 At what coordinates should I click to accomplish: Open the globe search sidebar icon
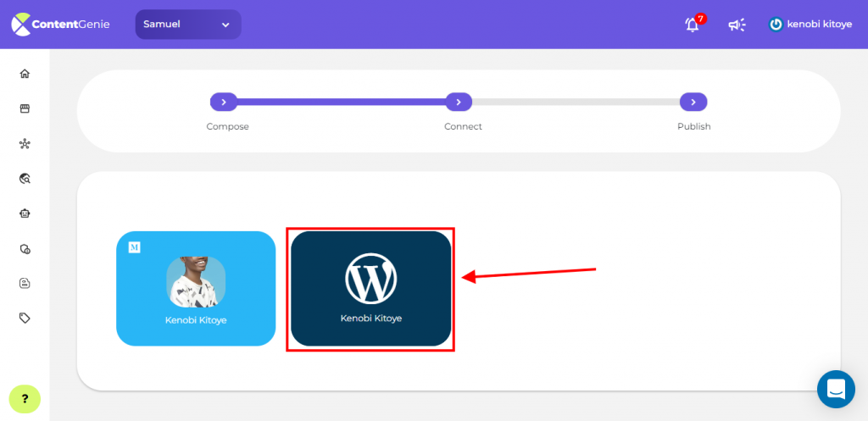pos(25,178)
